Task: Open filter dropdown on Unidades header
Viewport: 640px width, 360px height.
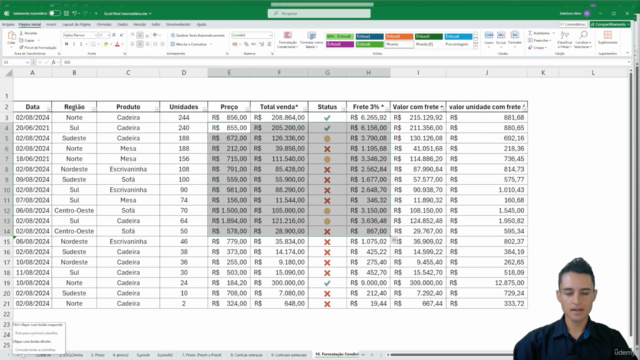Action: tap(204, 109)
